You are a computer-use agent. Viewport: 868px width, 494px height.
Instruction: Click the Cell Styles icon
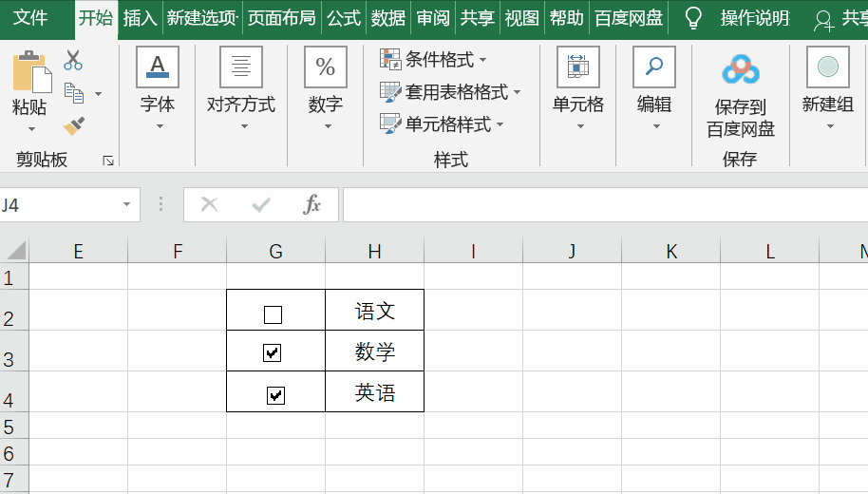tap(390, 123)
